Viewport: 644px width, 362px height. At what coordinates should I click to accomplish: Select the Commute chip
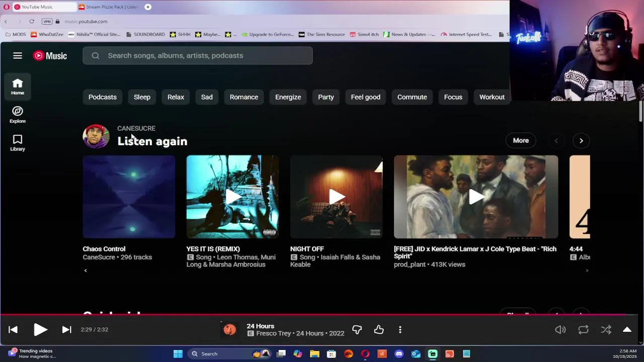click(412, 97)
